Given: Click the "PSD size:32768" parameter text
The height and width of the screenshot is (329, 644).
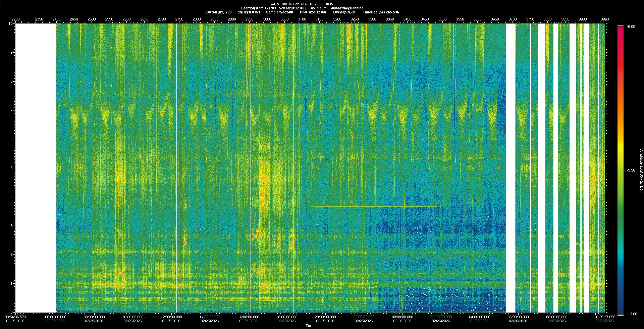Looking at the screenshot, I should pos(313,12).
